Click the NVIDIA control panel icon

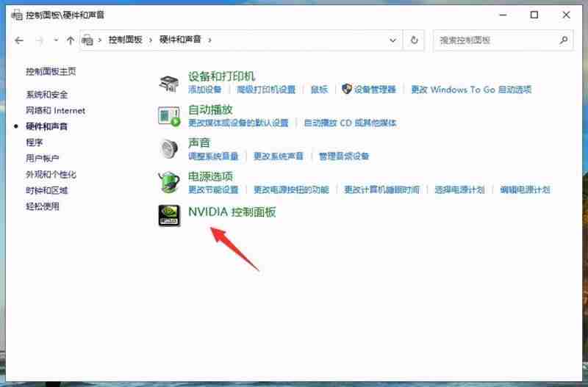tap(169, 216)
